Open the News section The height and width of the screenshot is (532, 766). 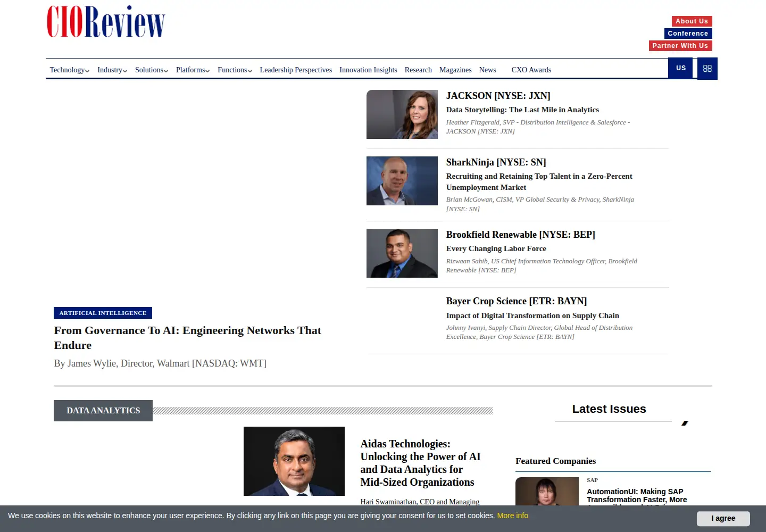point(488,70)
